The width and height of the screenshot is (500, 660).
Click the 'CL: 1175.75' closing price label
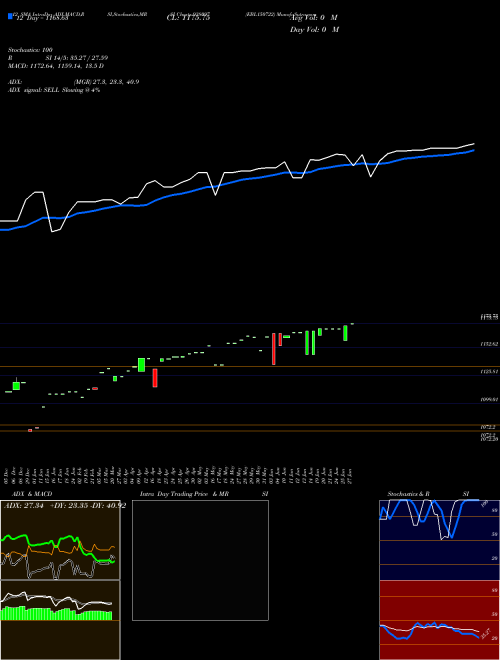188,19
